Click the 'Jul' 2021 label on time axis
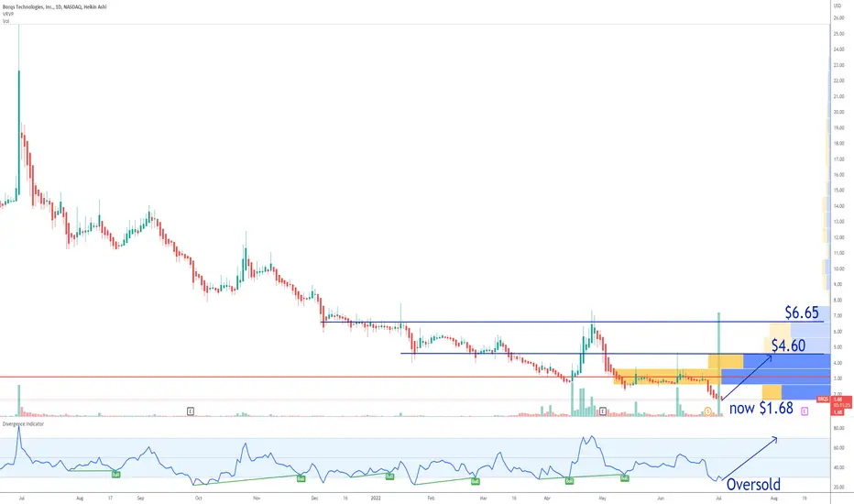854x504 pixels. (21, 498)
